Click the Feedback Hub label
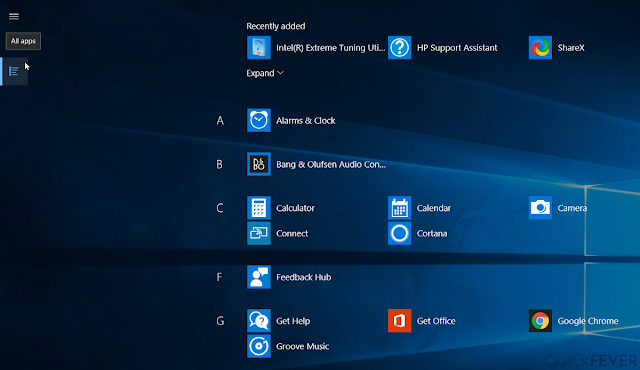Viewport: 640px width, 370px height. coord(304,277)
